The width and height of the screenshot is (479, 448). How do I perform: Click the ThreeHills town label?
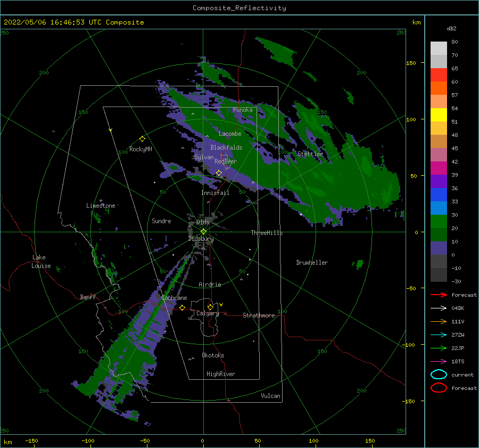point(267,233)
